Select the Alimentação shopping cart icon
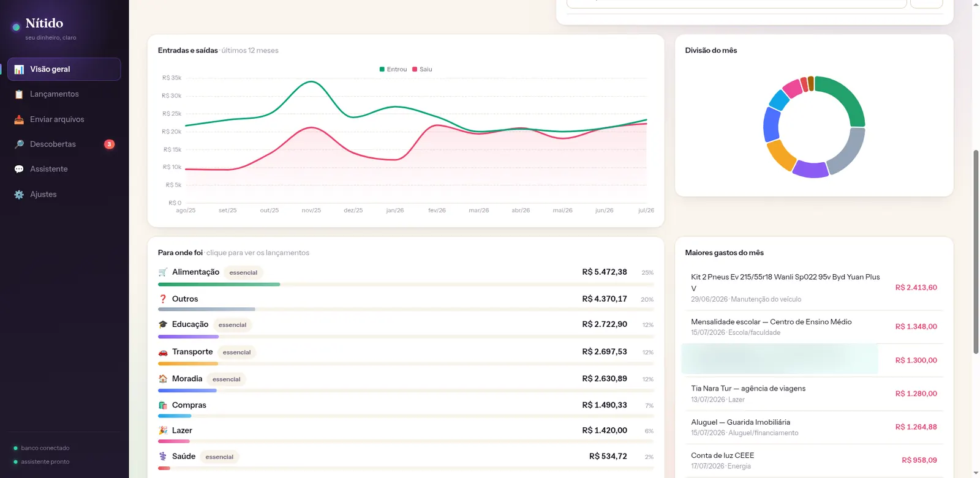The height and width of the screenshot is (478, 980). click(x=163, y=272)
